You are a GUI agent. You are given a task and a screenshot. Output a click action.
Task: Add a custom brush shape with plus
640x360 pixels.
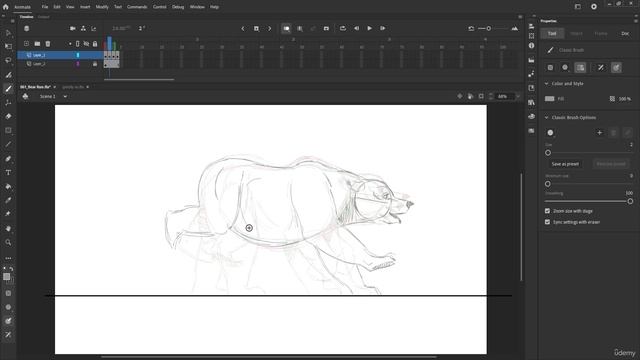coord(599,133)
